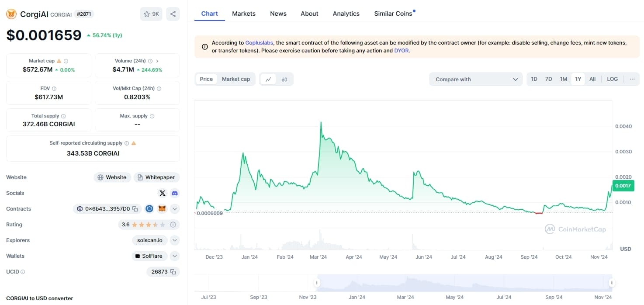644x305 pixels.
Task: Click the UCID info icon
Action: (x=23, y=272)
